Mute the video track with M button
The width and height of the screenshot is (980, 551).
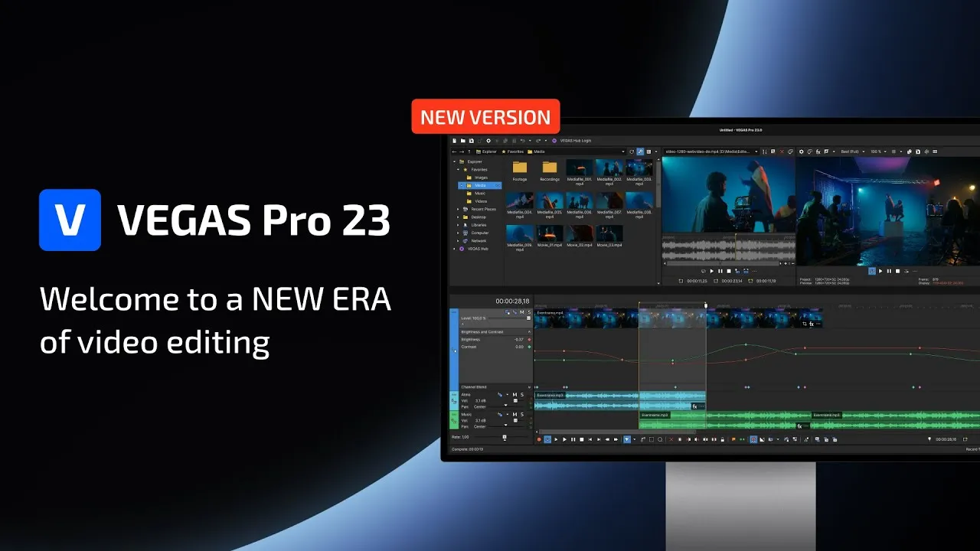click(522, 312)
